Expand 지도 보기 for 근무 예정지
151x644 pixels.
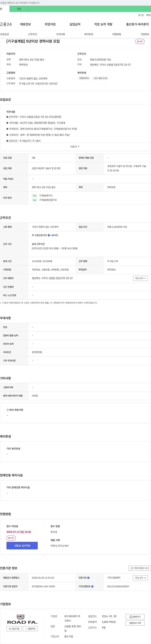click(x=140, y=278)
